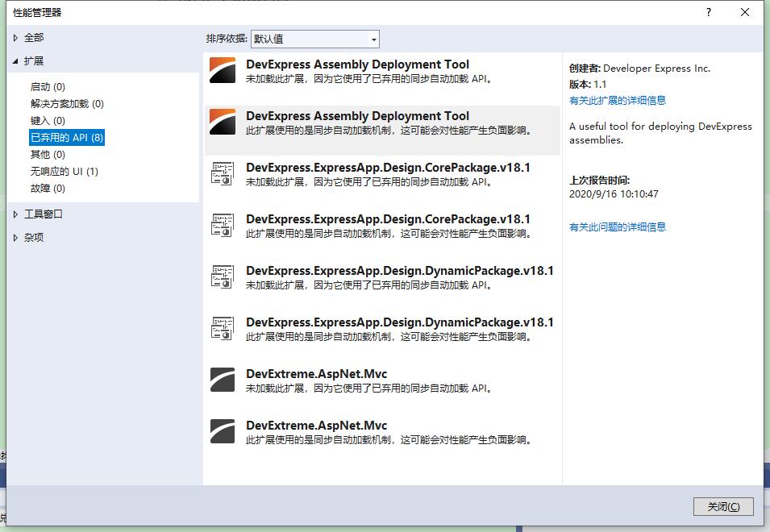Click icon of highlighted DevExpress Assembly Deployment Tool entry
The width and height of the screenshot is (770, 532).
pyautogui.click(x=222, y=122)
